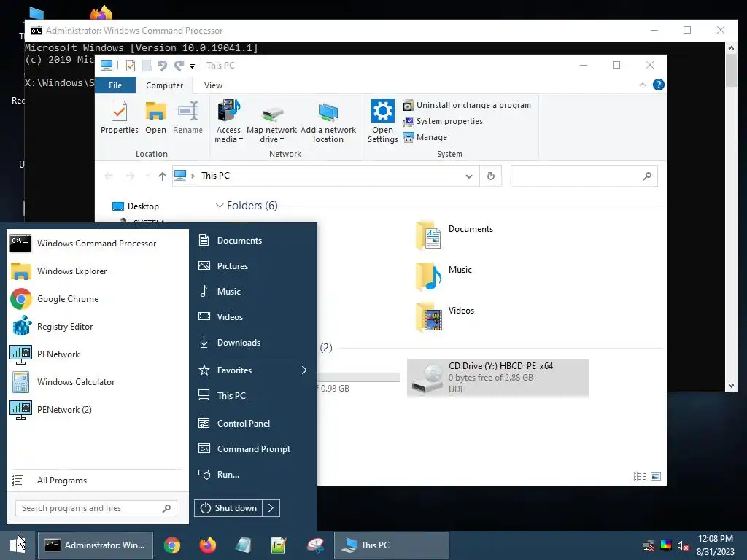Viewport: 747px width, 560px height.
Task: Select Desktop in the navigation pane
Action: pos(136,206)
